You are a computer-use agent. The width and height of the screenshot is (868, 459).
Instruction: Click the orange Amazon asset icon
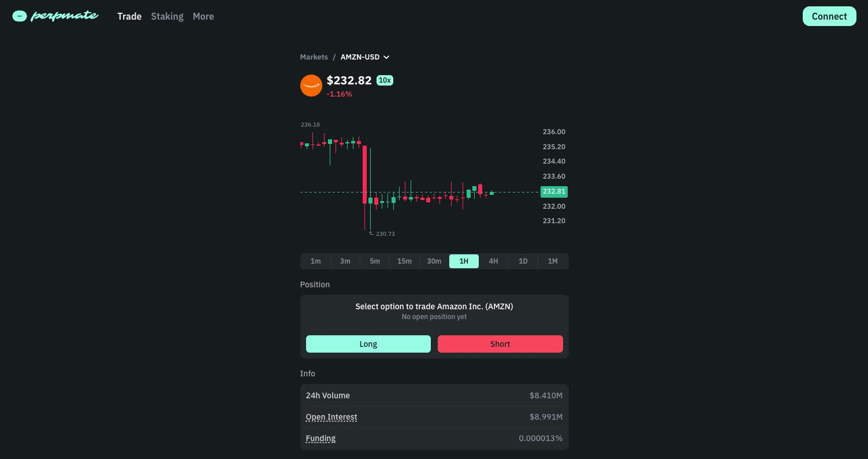click(x=311, y=86)
